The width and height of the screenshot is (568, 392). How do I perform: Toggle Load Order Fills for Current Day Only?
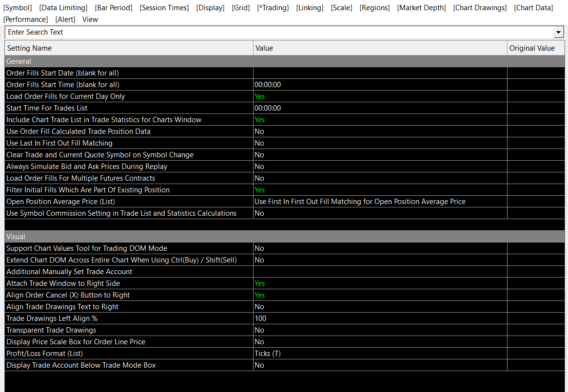(380, 96)
